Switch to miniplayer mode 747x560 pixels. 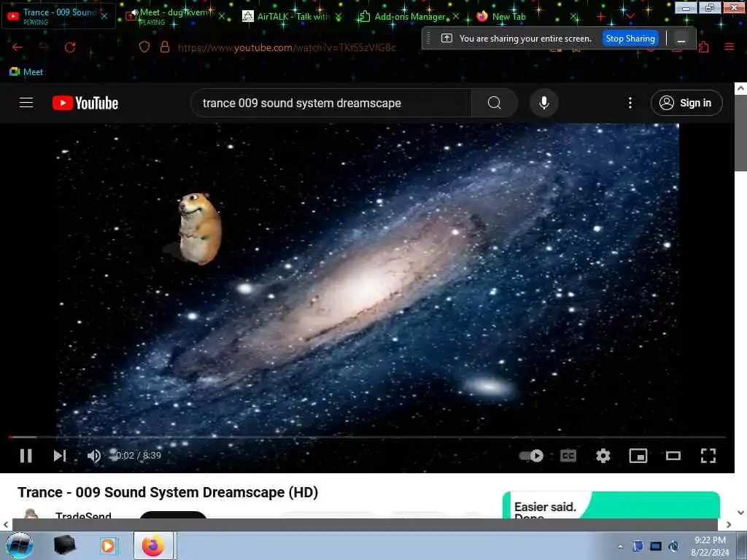point(638,456)
